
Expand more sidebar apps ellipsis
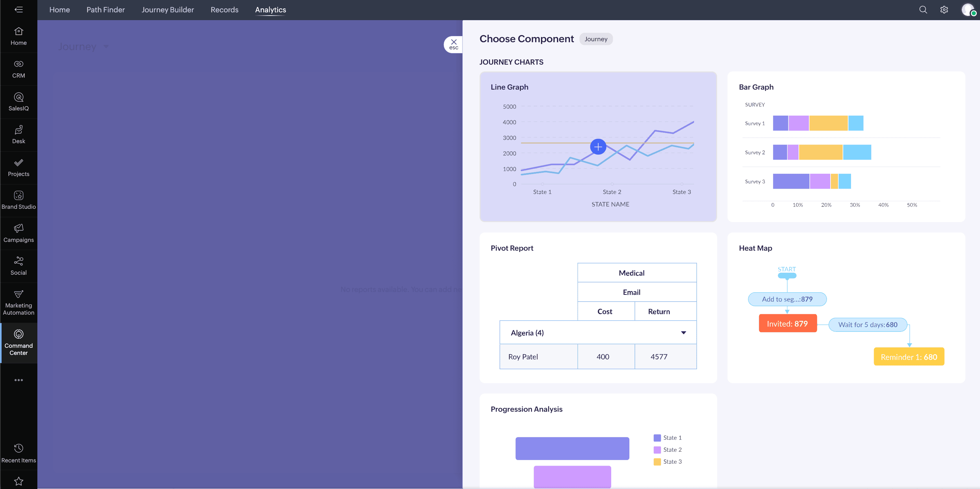18,380
